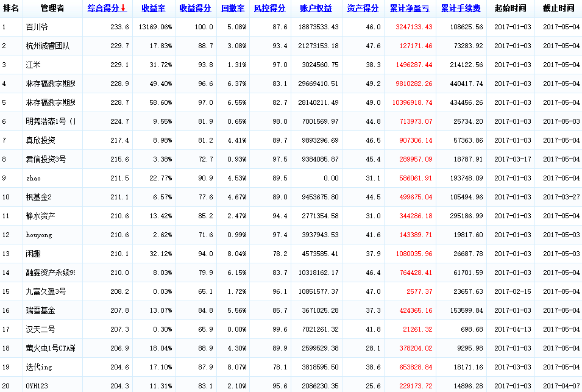
Task: Click net profit value 9810282.26
Action: [x=414, y=84]
